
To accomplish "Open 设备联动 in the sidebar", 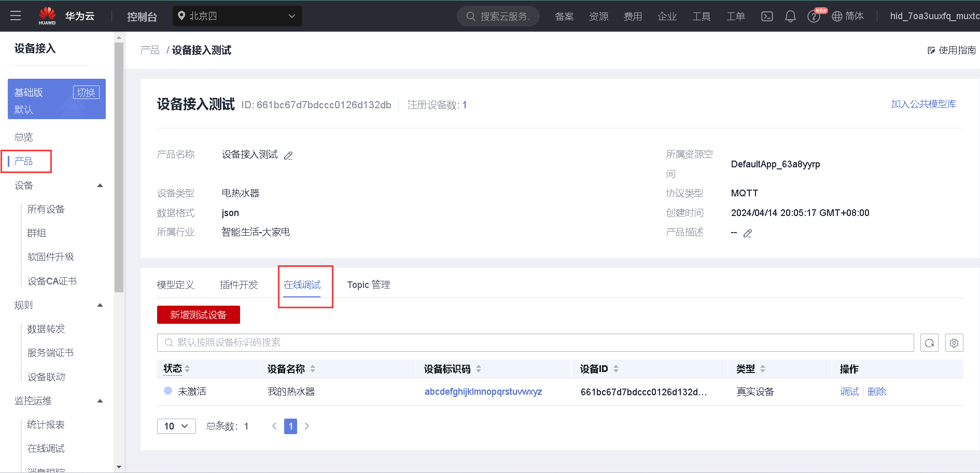I will 46,377.
